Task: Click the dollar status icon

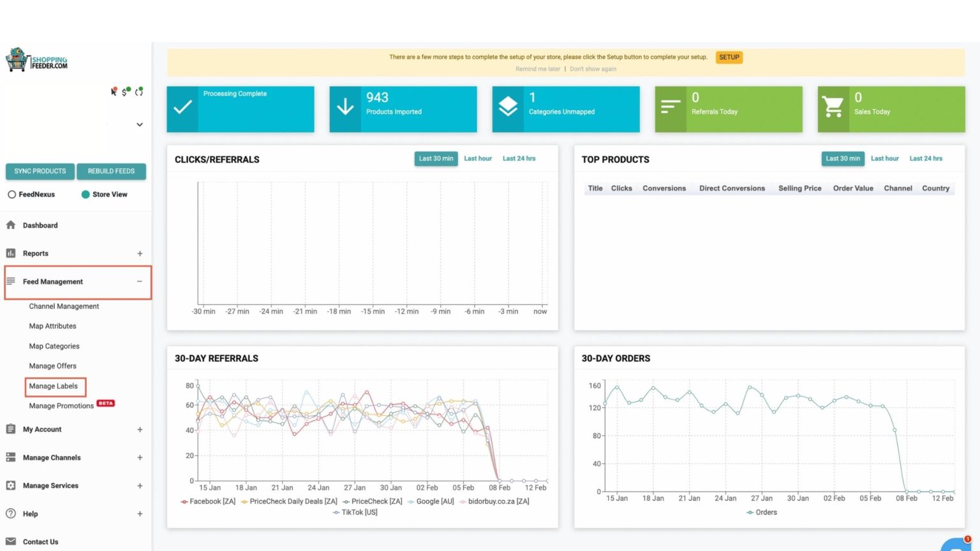Action: tap(126, 92)
